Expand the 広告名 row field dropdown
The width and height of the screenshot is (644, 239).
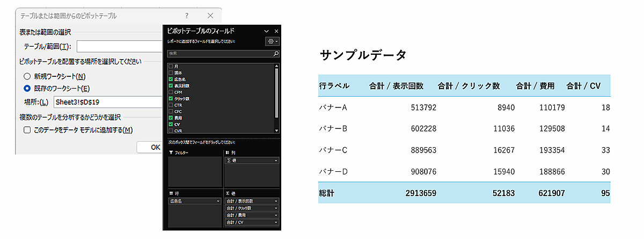point(218,201)
